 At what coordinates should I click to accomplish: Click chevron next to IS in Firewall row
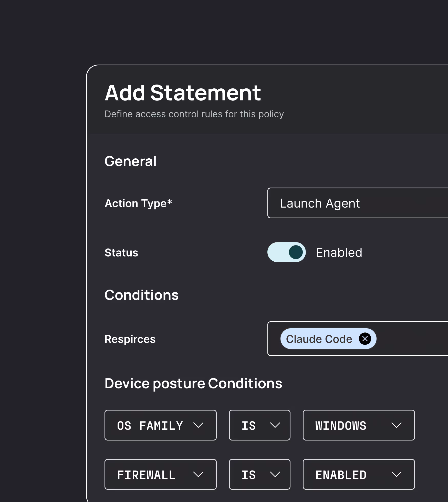coord(275,475)
